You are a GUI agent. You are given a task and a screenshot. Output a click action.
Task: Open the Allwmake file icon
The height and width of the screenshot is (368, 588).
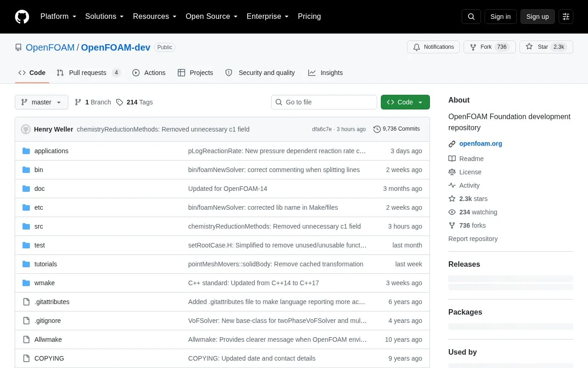point(26,339)
